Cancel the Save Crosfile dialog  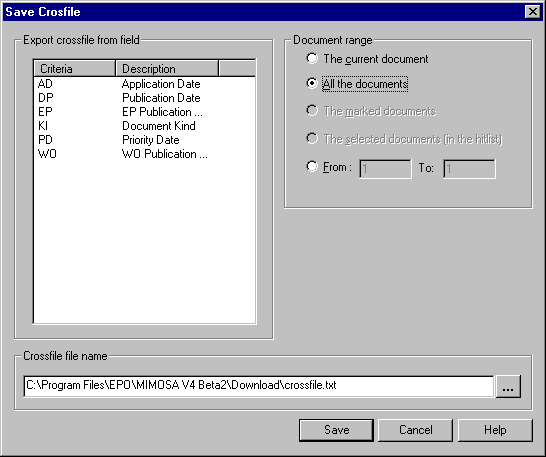(415, 430)
